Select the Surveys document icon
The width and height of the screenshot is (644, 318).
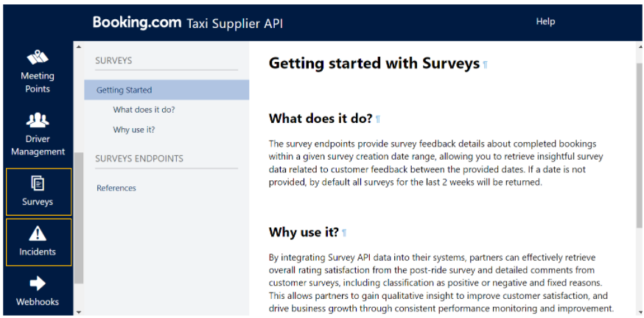[x=38, y=183]
